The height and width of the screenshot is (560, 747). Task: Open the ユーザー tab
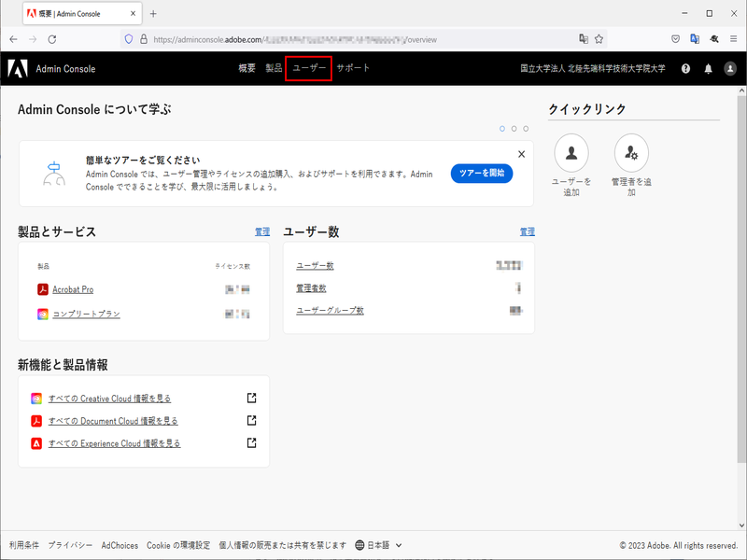coord(309,68)
